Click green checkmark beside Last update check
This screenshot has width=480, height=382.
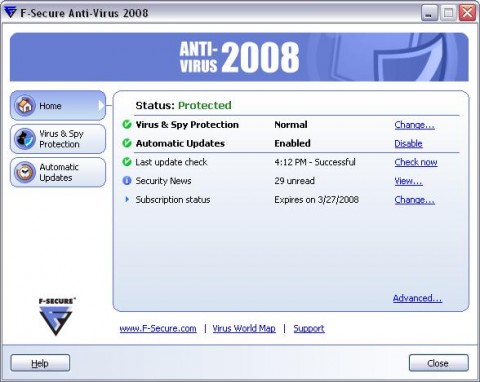click(x=127, y=162)
